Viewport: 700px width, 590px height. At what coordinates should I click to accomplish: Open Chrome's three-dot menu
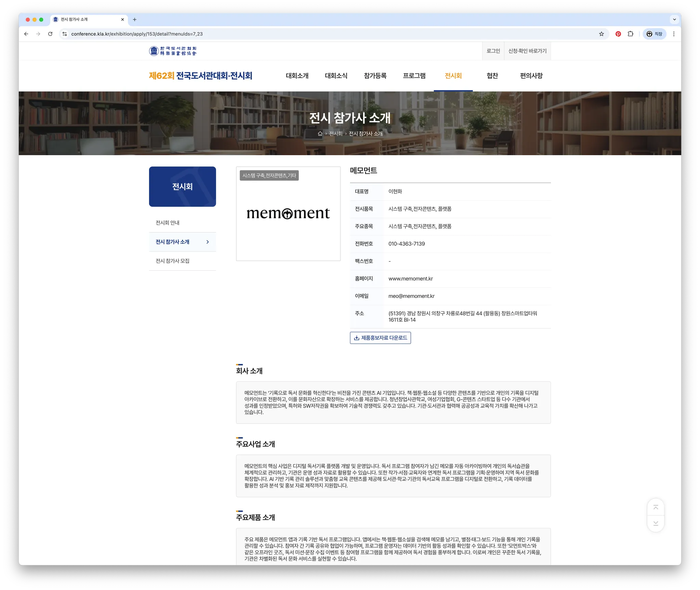[x=673, y=34]
